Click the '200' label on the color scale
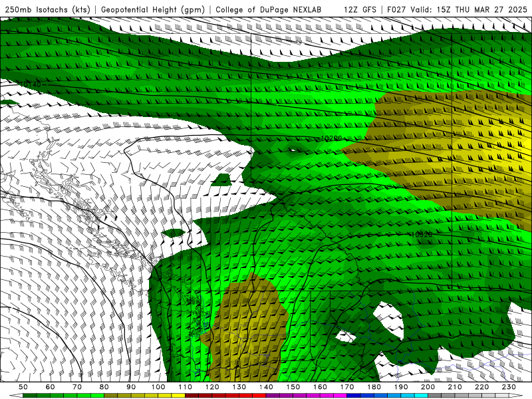Viewport: 532px width, 399px height. point(428,387)
